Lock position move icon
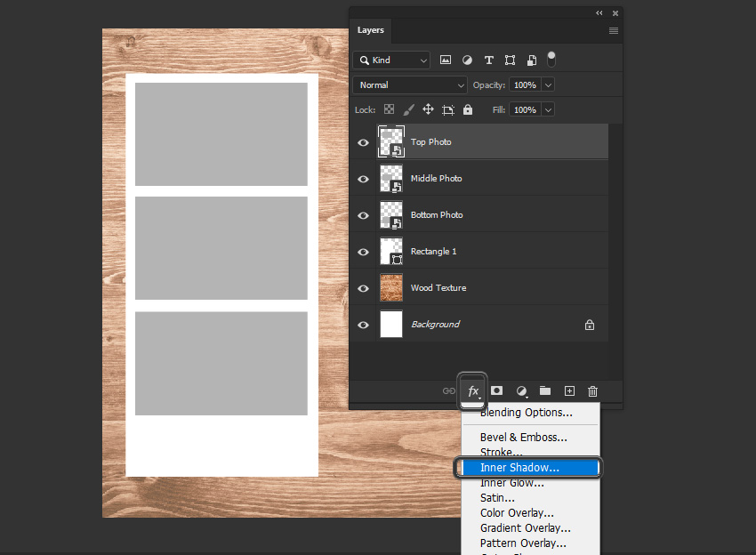Viewport: 756px width, 555px height. pyautogui.click(x=428, y=109)
